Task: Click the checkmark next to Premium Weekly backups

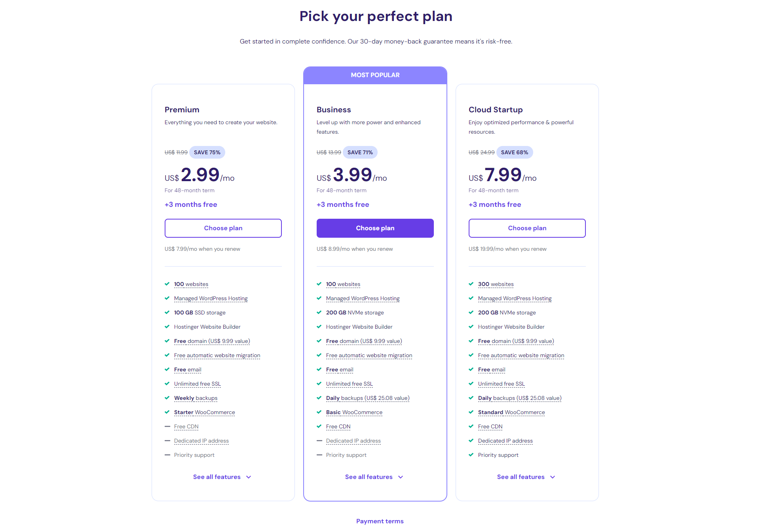Action: pos(167,398)
